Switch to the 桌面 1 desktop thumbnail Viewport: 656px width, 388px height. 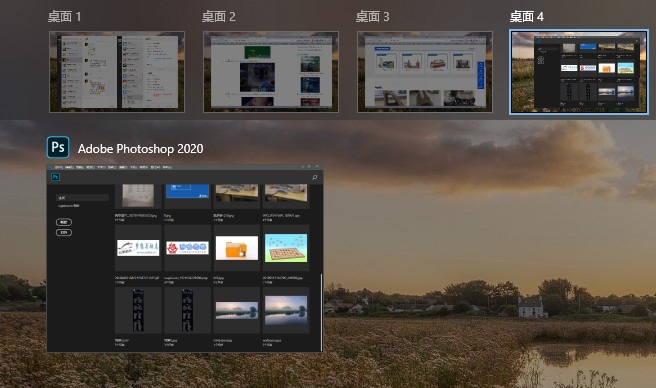pyautogui.click(x=117, y=72)
